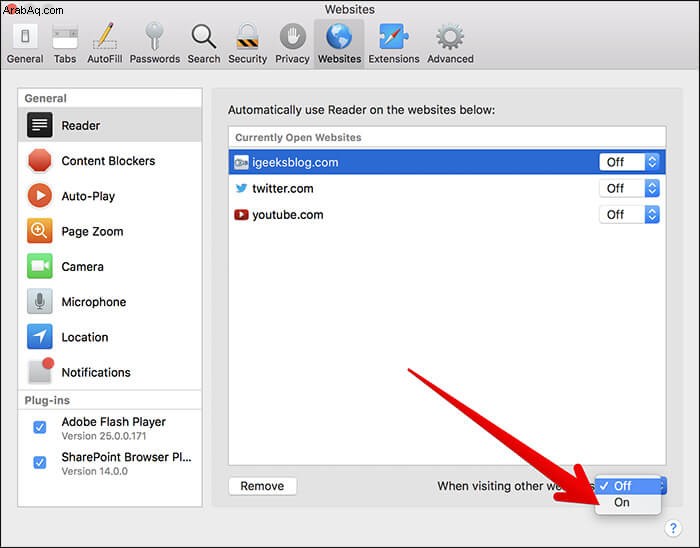The width and height of the screenshot is (700, 548).
Task: Click the YouTube favicon
Action: [x=241, y=215]
